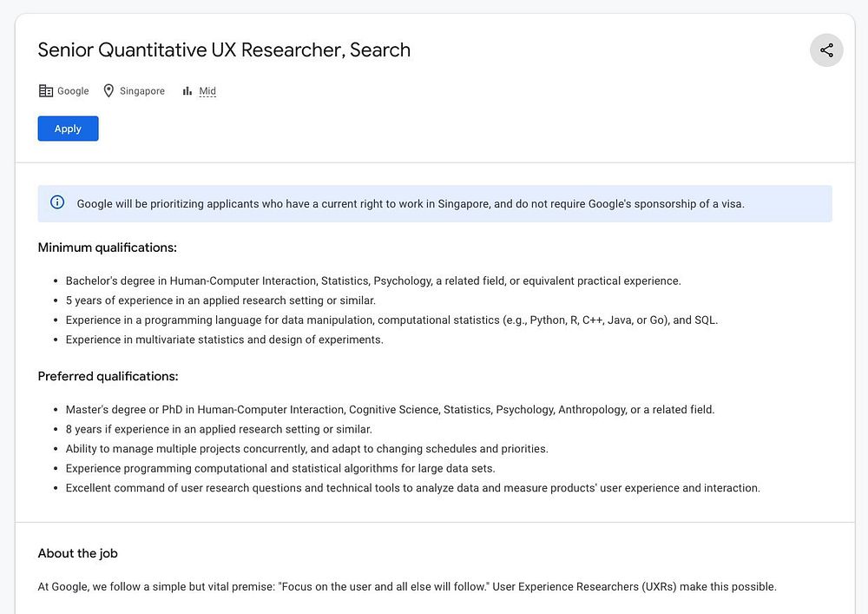The width and height of the screenshot is (868, 614).
Task: Click the underlined "Mid" level label
Action: [207, 91]
